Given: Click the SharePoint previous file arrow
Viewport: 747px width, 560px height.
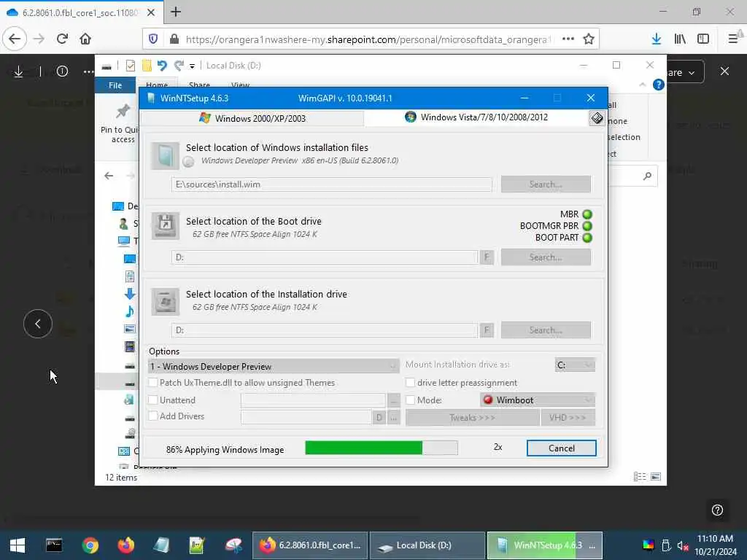Looking at the screenshot, I should (38, 324).
